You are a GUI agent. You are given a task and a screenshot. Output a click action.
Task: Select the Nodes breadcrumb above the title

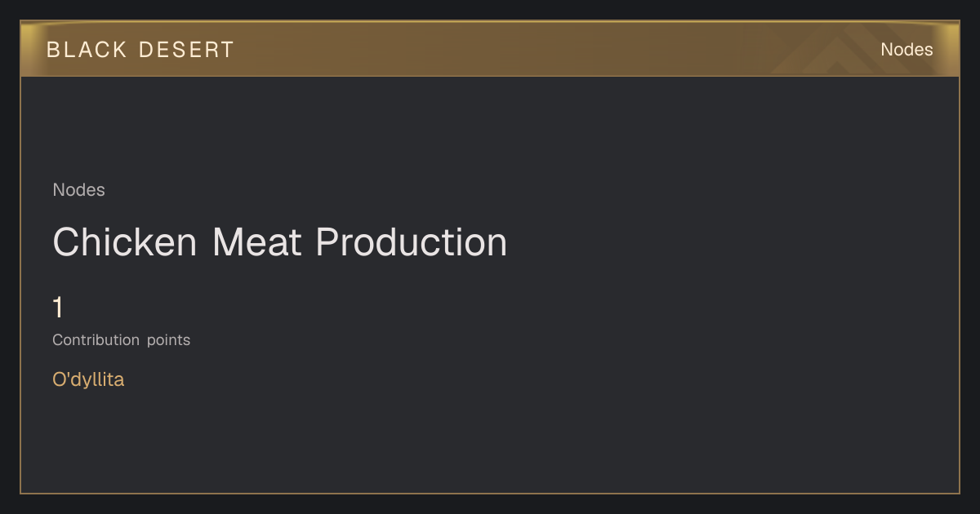[78, 190]
